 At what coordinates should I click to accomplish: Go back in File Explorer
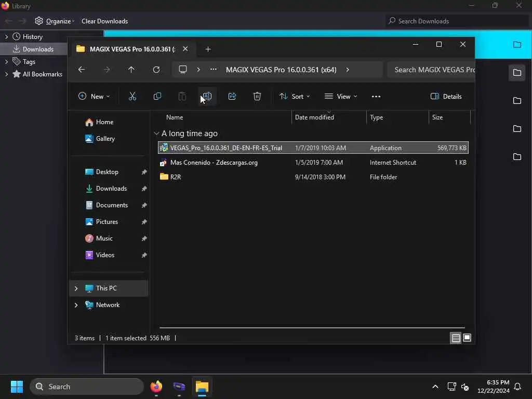point(82,70)
